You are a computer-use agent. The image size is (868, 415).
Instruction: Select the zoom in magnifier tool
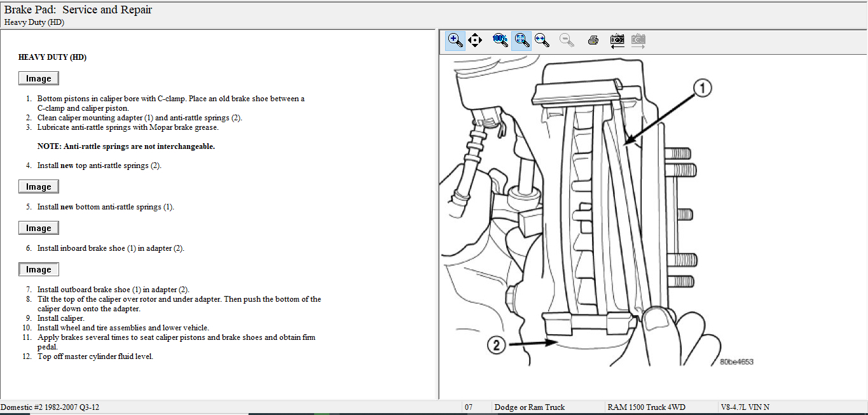(x=455, y=40)
